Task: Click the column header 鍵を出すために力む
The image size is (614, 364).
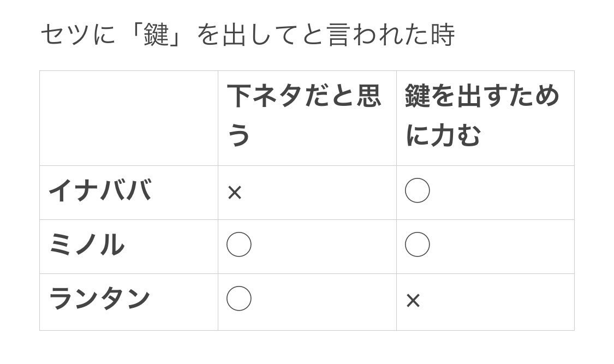Action: click(482, 116)
